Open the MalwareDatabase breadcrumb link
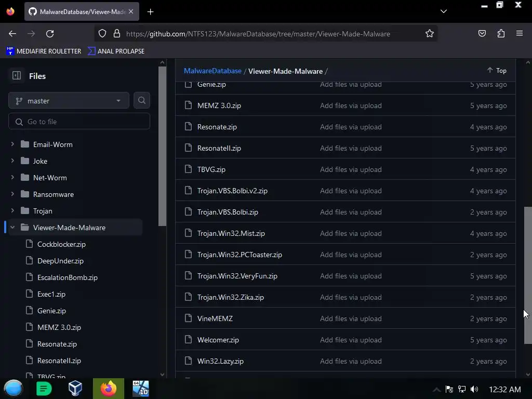The image size is (532, 399). pyautogui.click(x=212, y=71)
